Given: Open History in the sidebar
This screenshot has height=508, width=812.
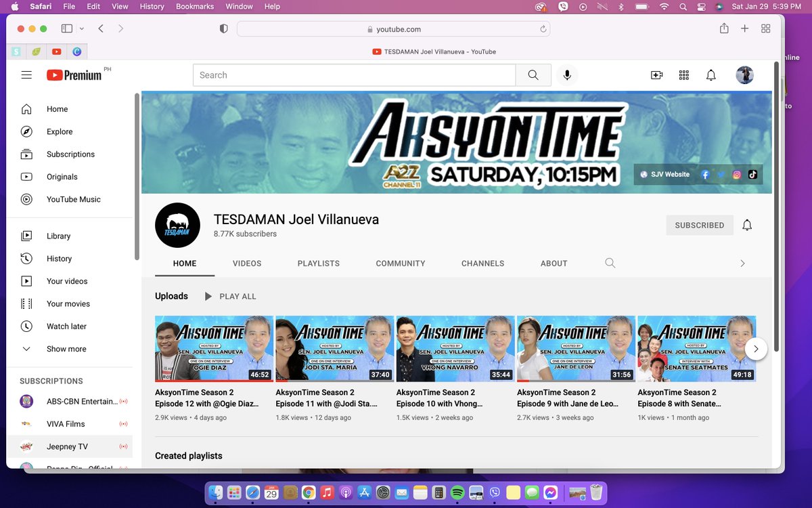Looking at the screenshot, I should (70, 259).
